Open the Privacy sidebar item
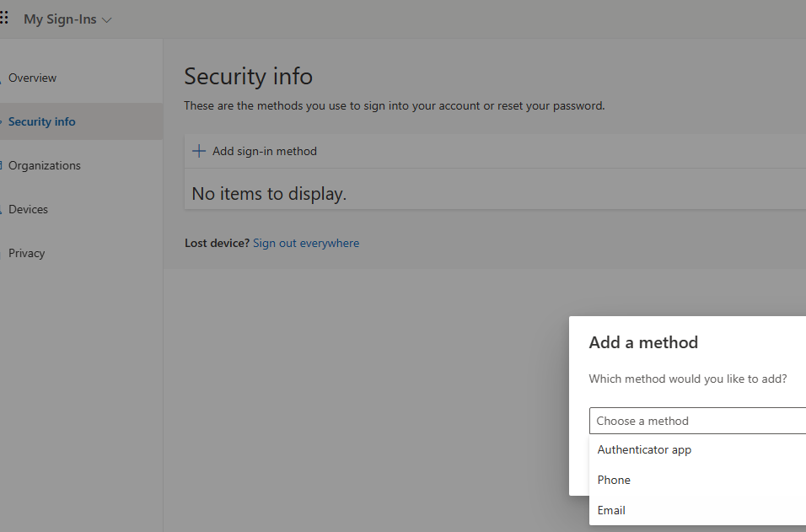The width and height of the screenshot is (806, 532). 26,253
